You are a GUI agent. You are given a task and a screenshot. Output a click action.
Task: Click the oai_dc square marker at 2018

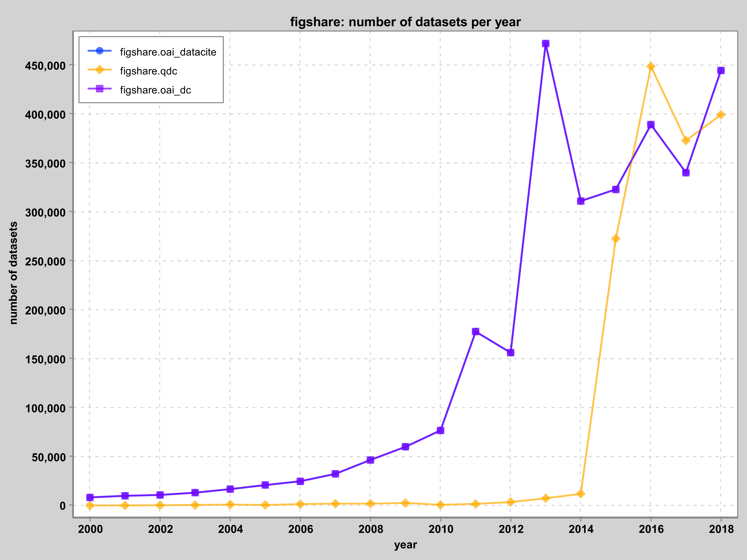721,71
